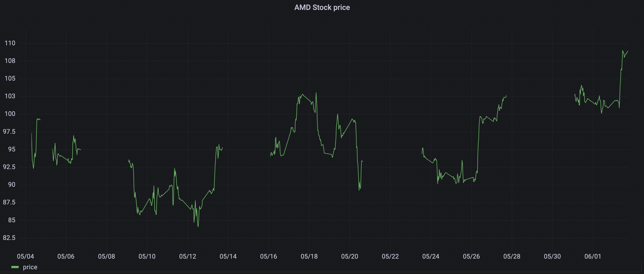Click the 05/20 date label on the time axis

click(349, 256)
